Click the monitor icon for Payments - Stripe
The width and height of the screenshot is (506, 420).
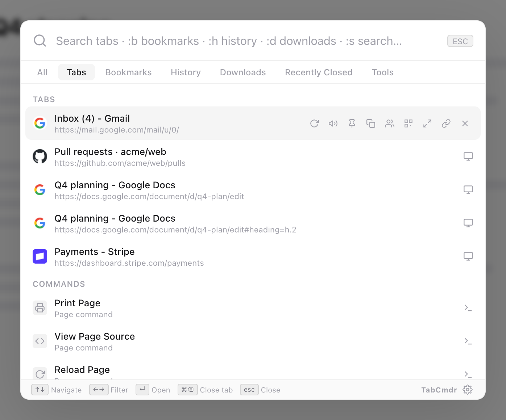click(468, 256)
